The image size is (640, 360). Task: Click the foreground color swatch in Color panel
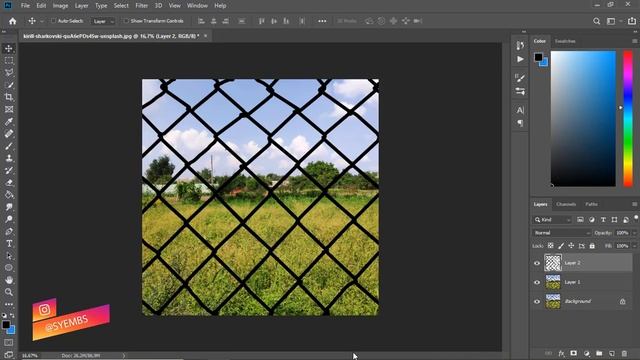[539, 57]
